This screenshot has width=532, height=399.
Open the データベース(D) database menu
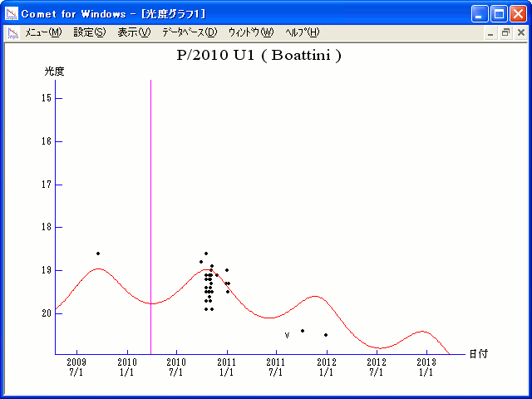pos(189,32)
